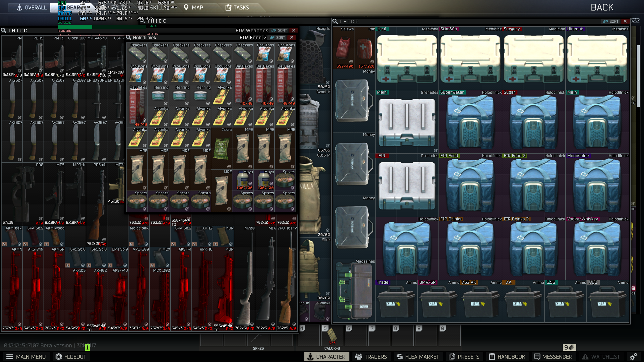The width and height of the screenshot is (644, 362).
Task: Click the settings gear bottom right
Action: [x=633, y=356]
